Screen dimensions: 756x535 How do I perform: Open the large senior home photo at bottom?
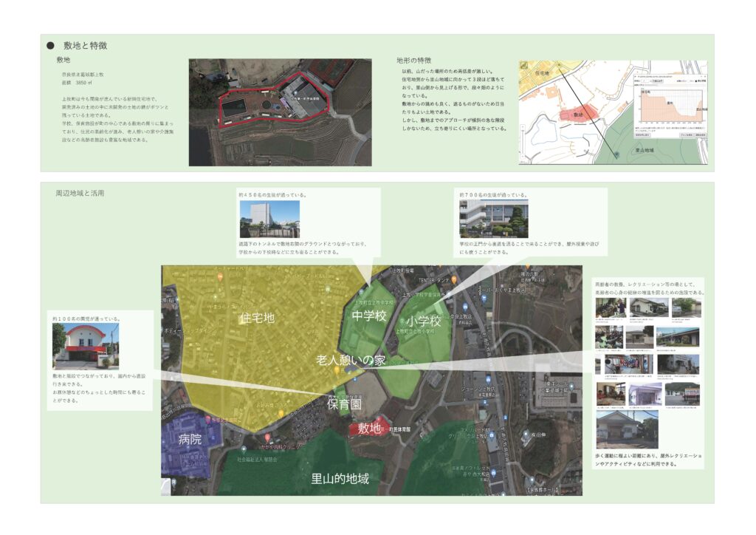click(x=626, y=429)
